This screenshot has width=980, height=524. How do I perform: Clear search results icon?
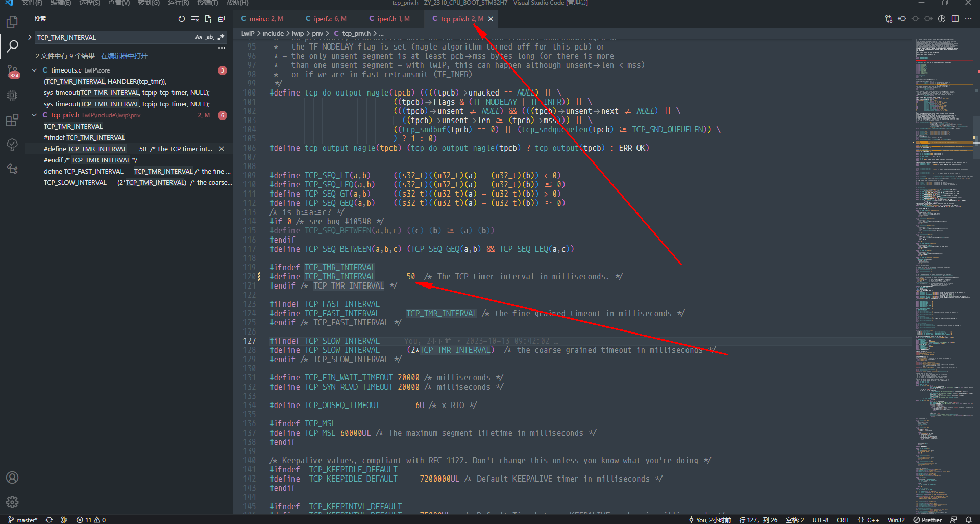coord(195,19)
